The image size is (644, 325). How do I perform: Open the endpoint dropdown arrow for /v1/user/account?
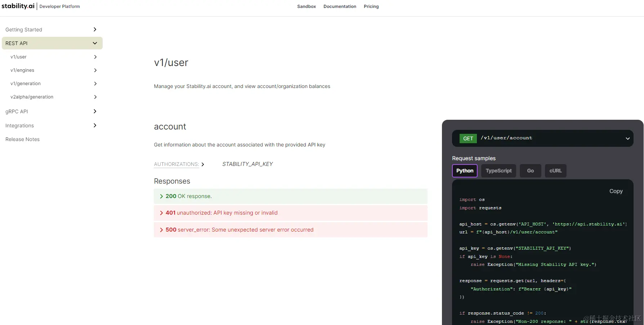pyautogui.click(x=627, y=139)
